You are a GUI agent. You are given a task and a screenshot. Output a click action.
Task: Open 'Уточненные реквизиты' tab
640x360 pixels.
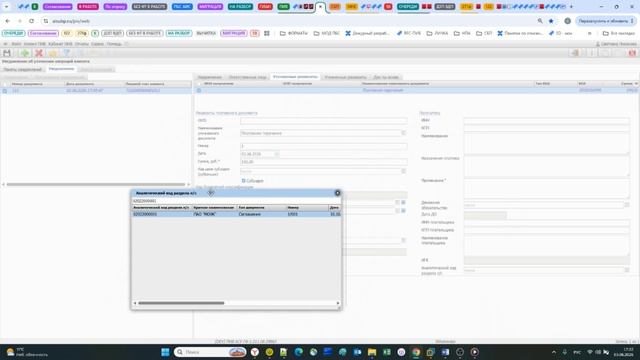[x=345, y=77]
